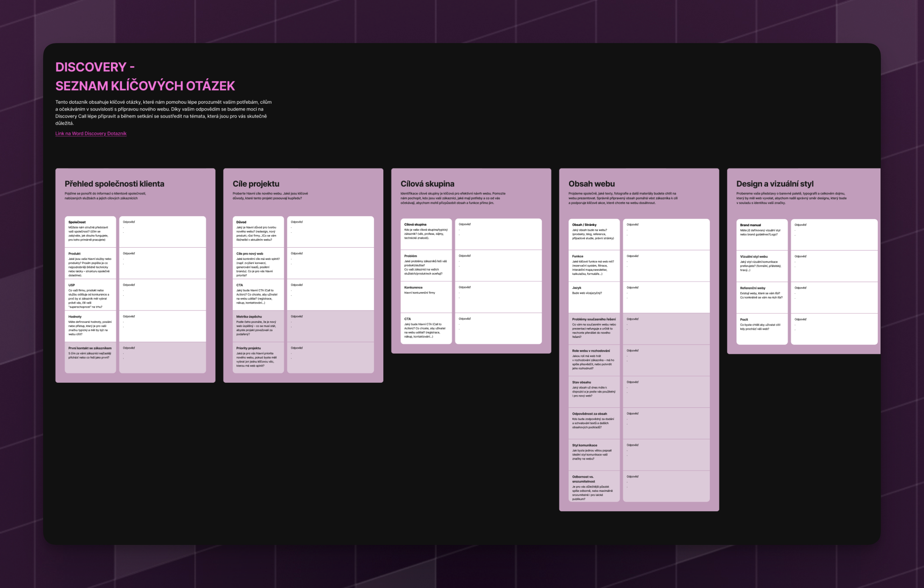Image resolution: width=924 pixels, height=588 pixels.
Task: Select the Brand manual question cell
Action: 762,234
